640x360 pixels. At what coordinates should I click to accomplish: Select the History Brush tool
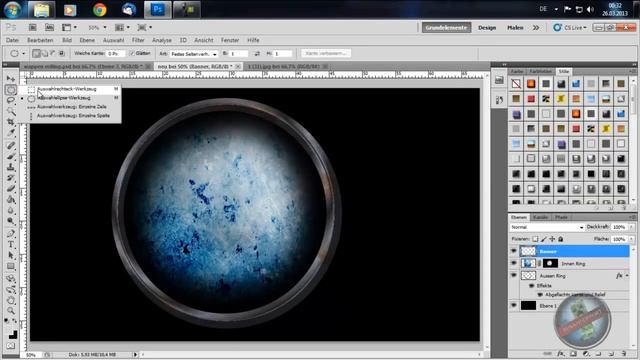pyautogui.click(x=11, y=178)
